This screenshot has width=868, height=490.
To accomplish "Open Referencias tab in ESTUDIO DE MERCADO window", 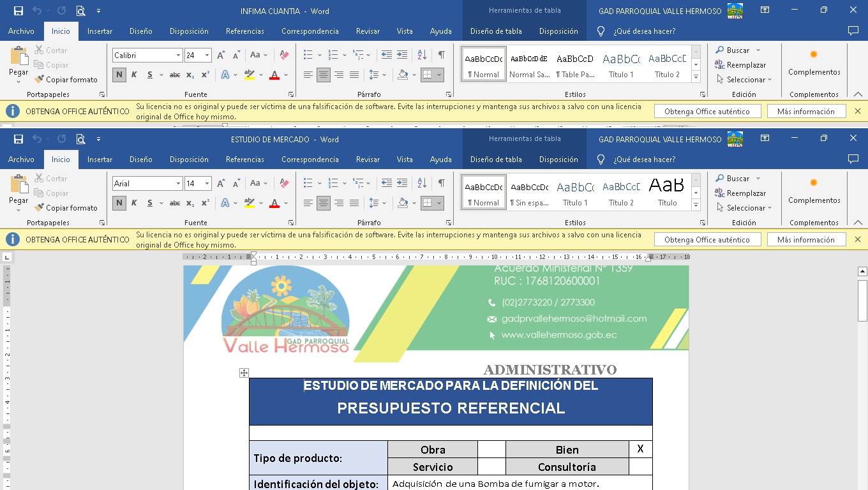I will [x=244, y=160].
